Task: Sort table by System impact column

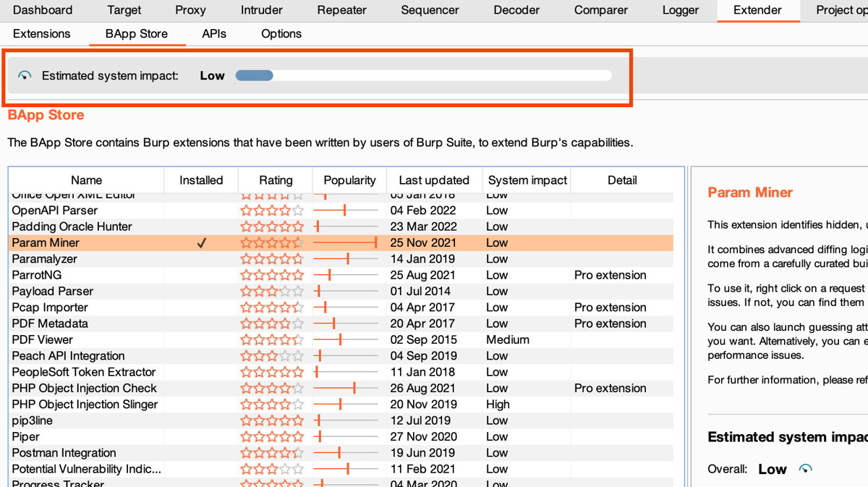Action: (527, 180)
